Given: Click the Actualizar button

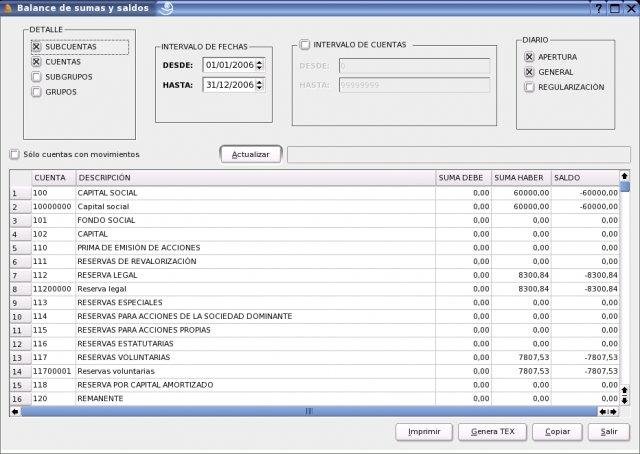Looking at the screenshot, I should click(x=251, y=154).
